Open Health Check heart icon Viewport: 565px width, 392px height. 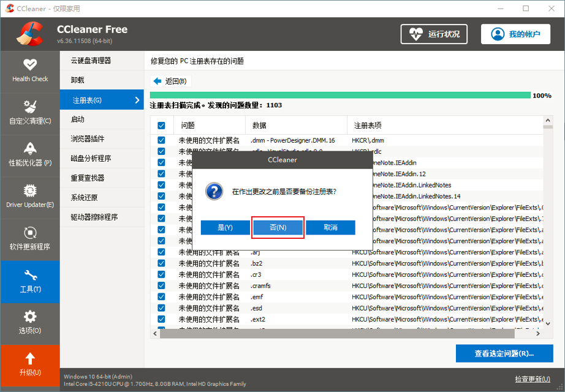pyautogui.click(x=30, y=64)
